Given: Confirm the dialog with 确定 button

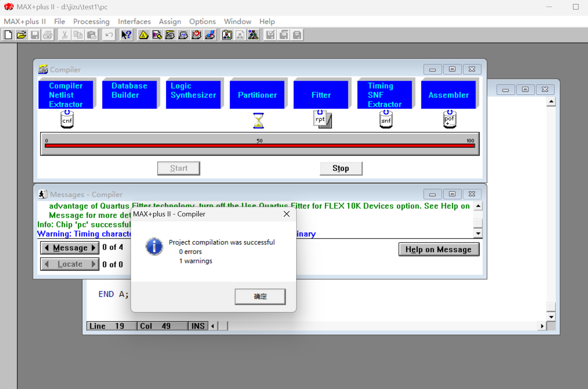Looking at the screenshot, I should click(x=260, y=296).
